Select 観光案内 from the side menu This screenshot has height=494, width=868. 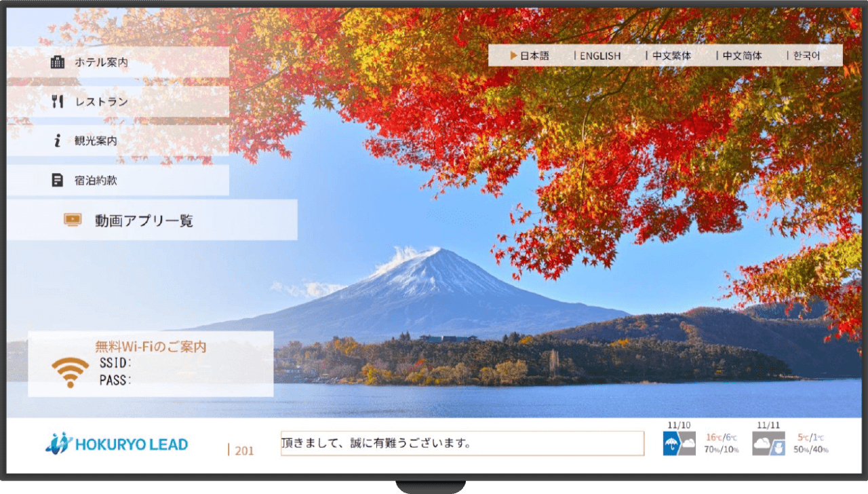tap(96, 141)
